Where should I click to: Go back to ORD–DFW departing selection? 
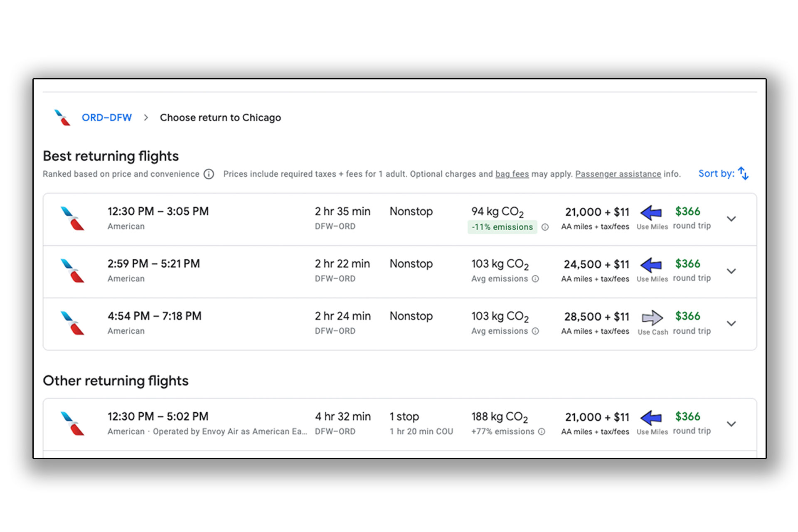107,118
